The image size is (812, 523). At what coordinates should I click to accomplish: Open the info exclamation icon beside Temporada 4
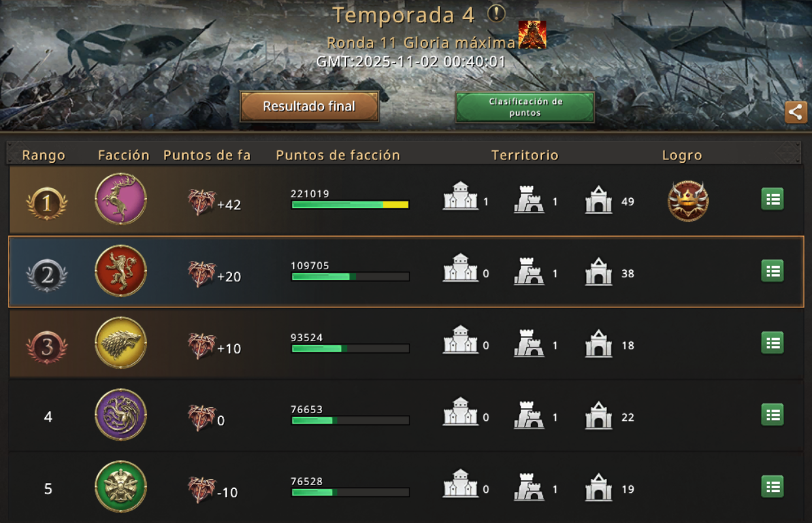pos(496,13)
